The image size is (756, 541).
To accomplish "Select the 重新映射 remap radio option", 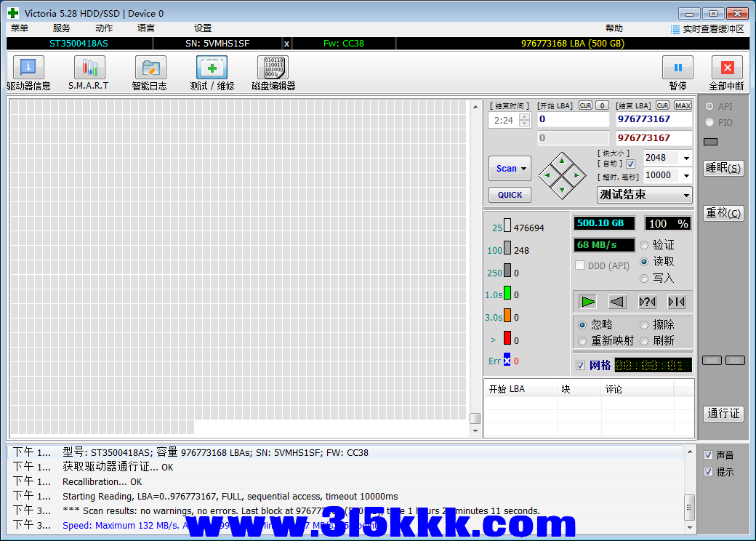I will coord(582,341).
